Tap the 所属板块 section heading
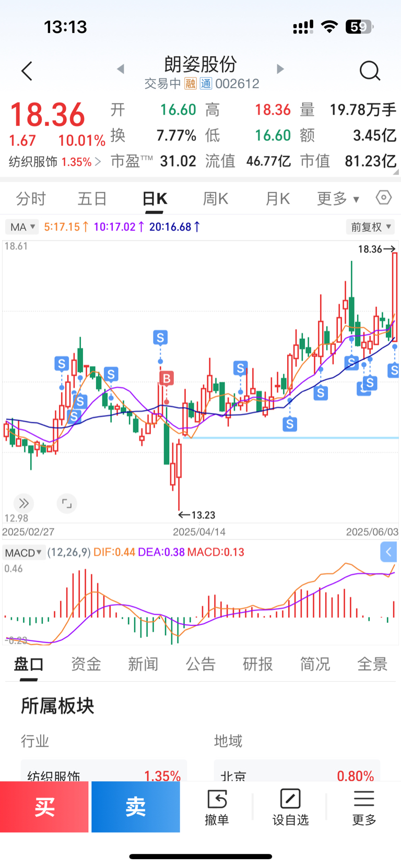 (57, 706)
